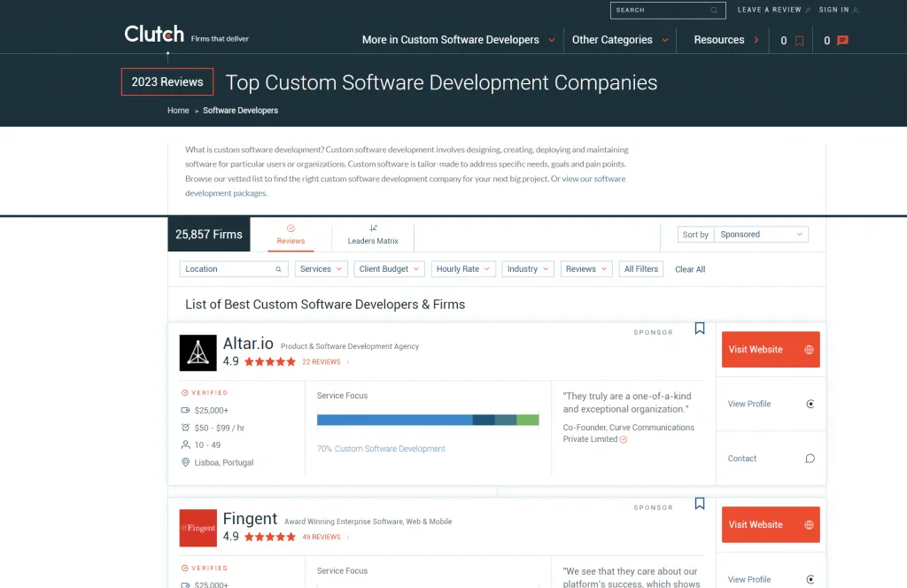Click Visit Website for Altar.io
907x588 pixels.
[771, 349]
